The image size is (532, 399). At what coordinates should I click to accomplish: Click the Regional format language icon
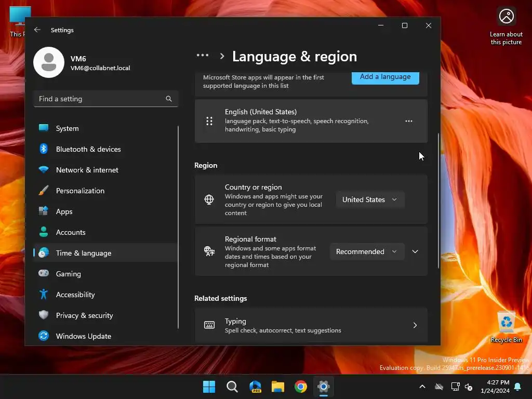pos(209,251)
